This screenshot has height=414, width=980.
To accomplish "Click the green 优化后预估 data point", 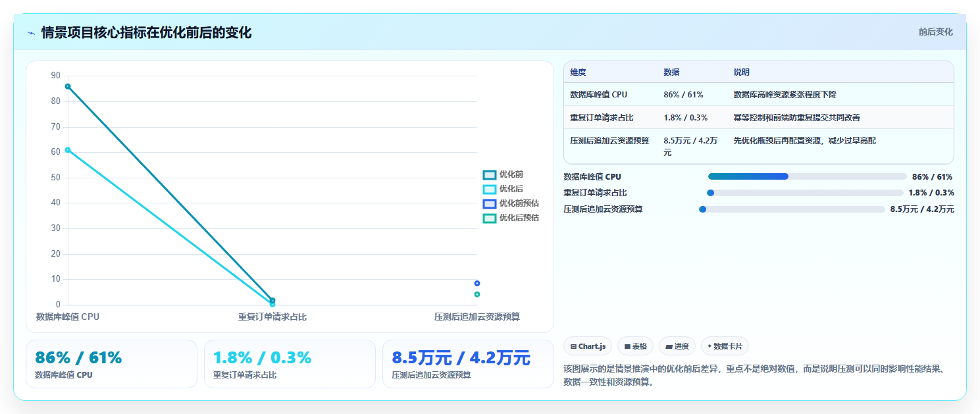I will [x=477, y=294].
